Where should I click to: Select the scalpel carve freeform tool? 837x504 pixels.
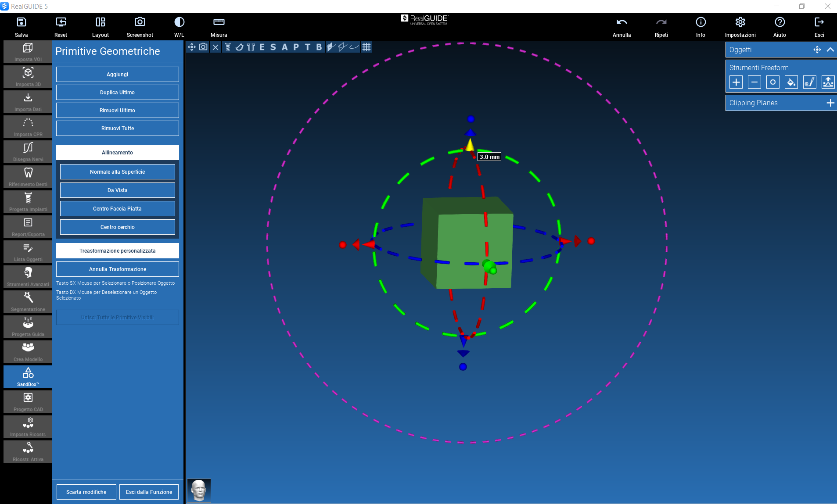point(809,82)
